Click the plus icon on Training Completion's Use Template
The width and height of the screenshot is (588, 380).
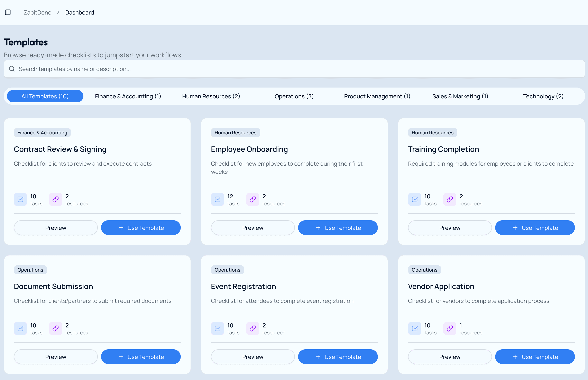click(x=515, y=227)
